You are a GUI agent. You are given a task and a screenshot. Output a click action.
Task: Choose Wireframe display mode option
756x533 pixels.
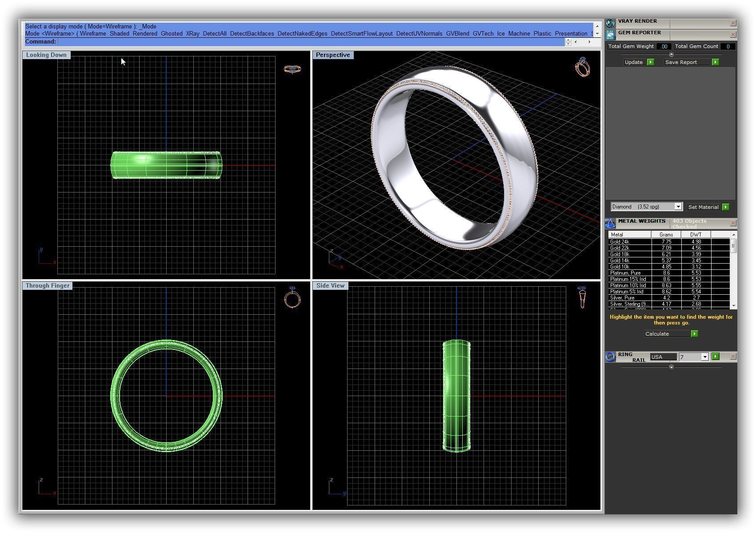[x=93, y=33]
